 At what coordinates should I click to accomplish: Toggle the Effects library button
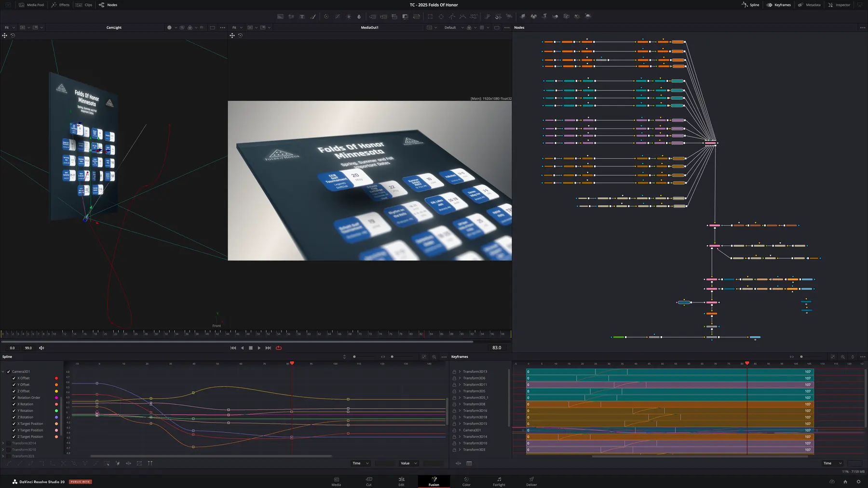pos(61,5)
